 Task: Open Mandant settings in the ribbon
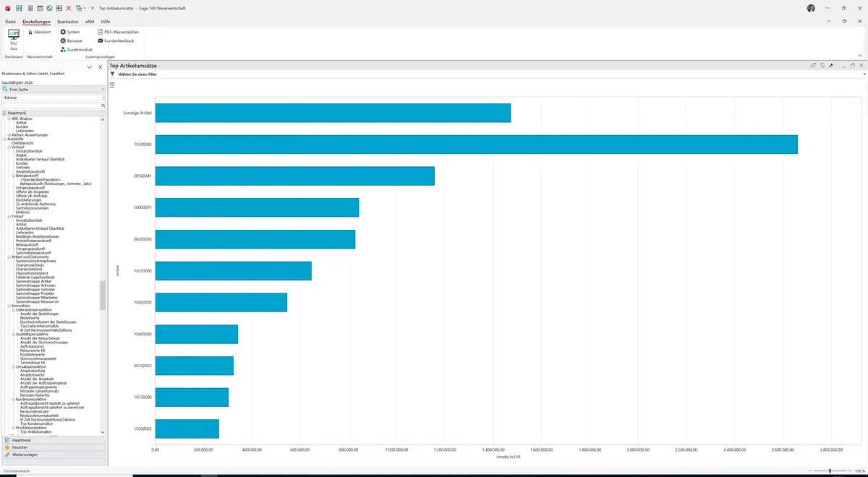(40, 32)
